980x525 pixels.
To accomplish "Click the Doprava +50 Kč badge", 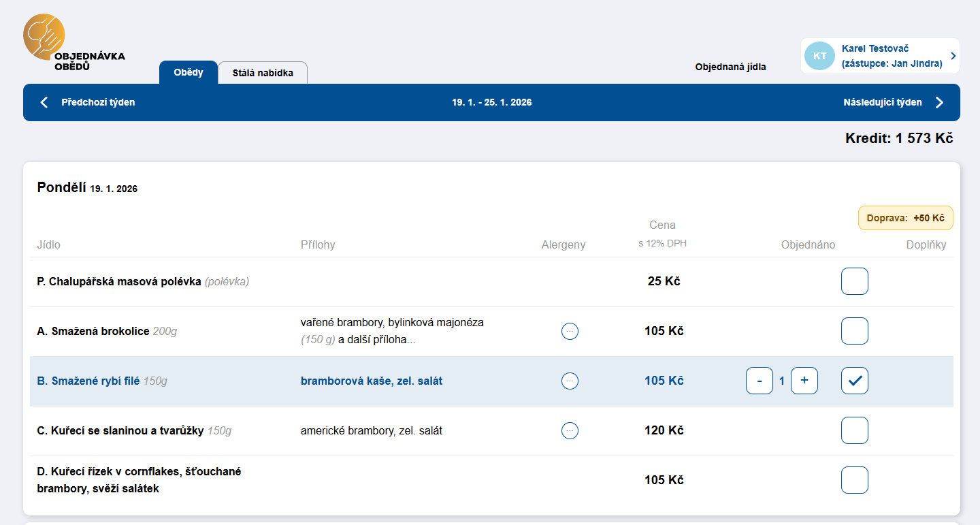I will tap(905, 219).
